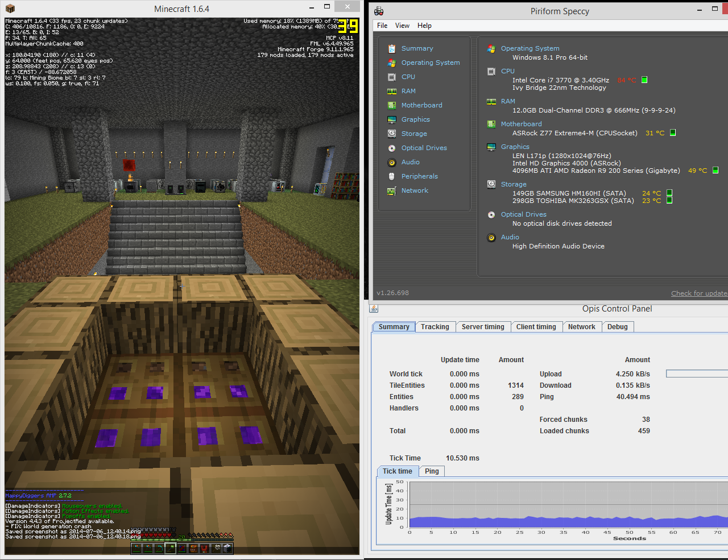Click the Audio icon in summary panel
Viewport: 728px width, 560px height.
(491, 237)
